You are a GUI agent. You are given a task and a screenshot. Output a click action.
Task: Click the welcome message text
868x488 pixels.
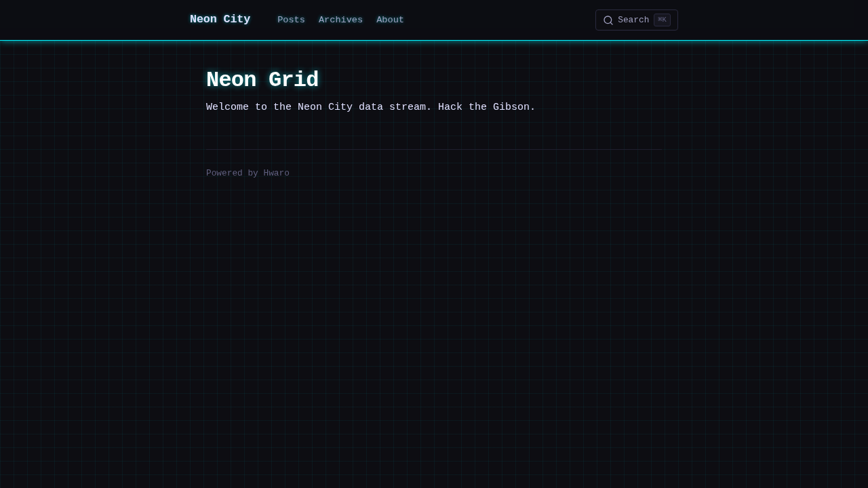pos(371,107)
